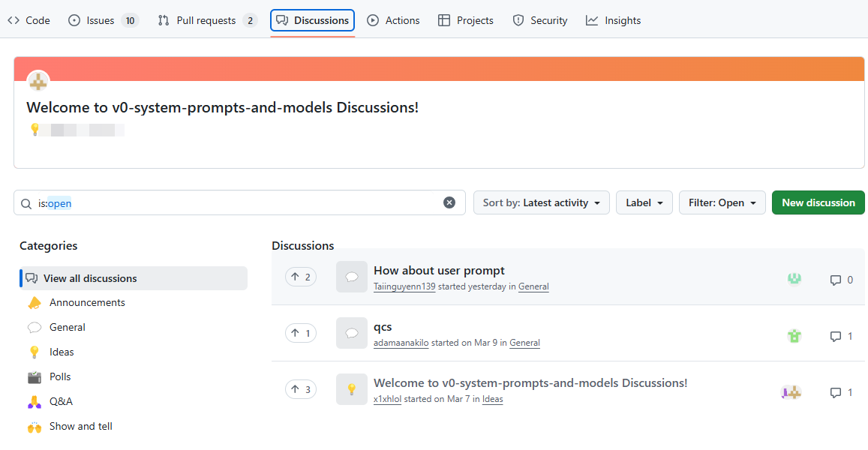Image resolution: width=868 pixels, height=450 pixels.
Task: Open Taiinguyenn139's profile link
Action: pyautogui.click(x=404, y=286)
